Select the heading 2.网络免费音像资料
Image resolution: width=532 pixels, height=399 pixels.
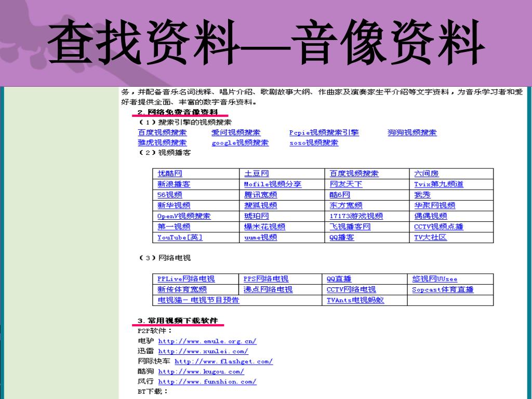178,112
